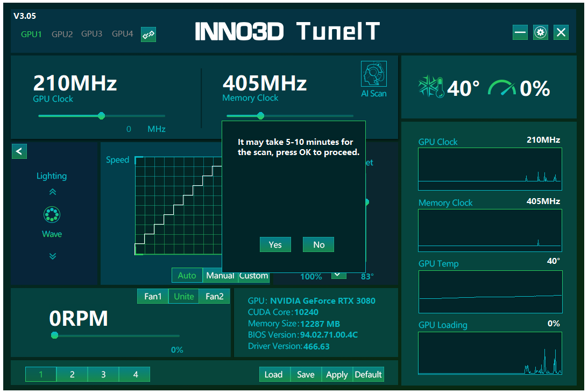Collapse side panel with the back arrow
This screenshot has width=588, height=392.
(x=19, y=151)
